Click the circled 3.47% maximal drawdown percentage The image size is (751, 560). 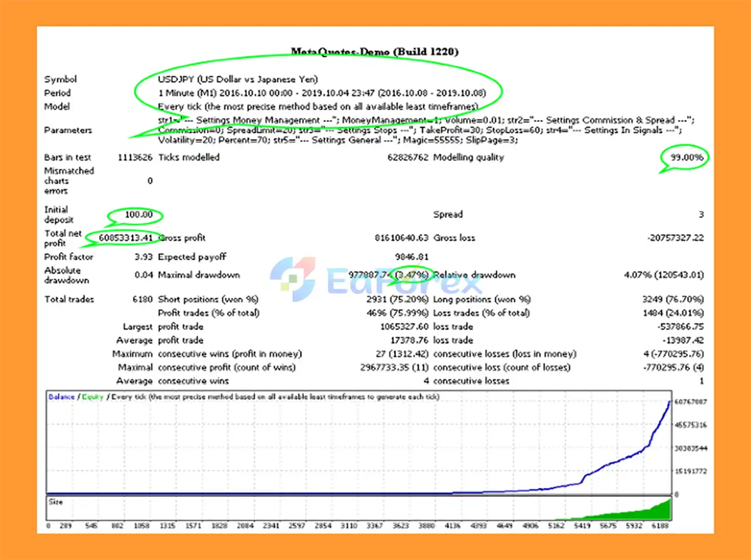412,274
